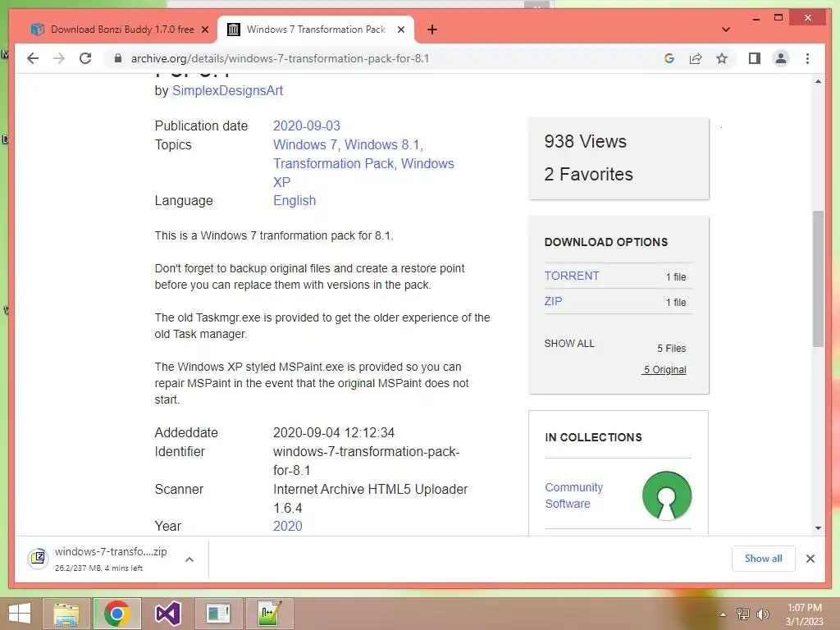The width and height of the screenshot is (840, 630).
Task: Launch Visual Studio from taskbar
Action: (x=167, y=614)
